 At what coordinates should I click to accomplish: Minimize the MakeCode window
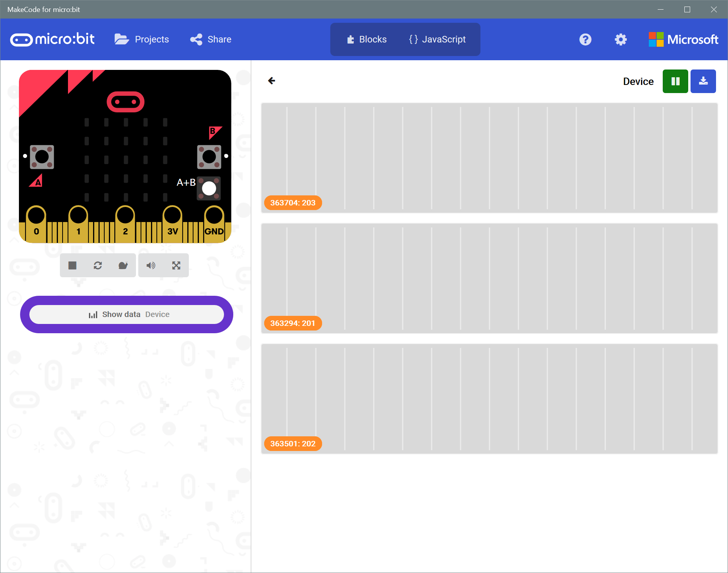660,9
